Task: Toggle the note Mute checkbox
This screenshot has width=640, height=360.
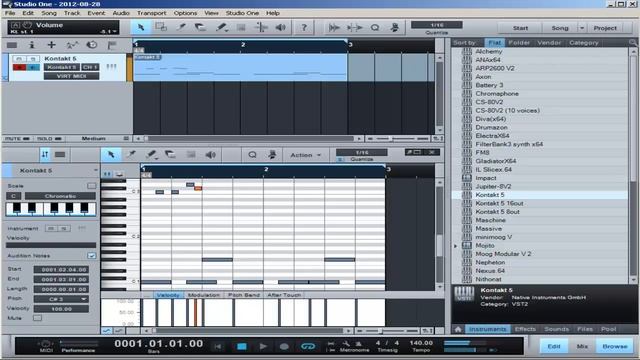Action: 37,318
